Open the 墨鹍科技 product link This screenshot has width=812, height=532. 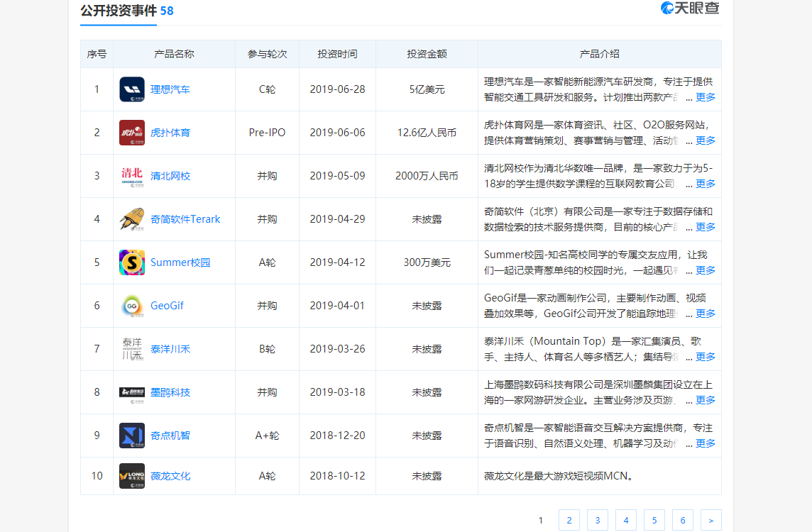(170, 392)
